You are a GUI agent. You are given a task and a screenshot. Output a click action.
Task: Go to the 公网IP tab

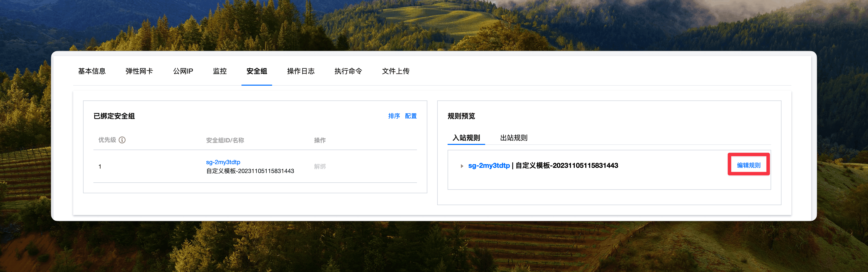[183, 71]
